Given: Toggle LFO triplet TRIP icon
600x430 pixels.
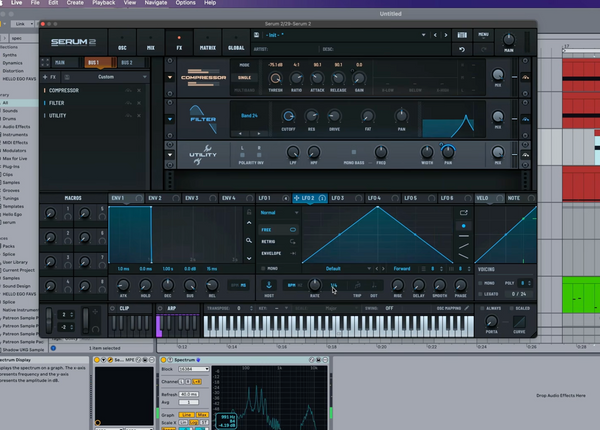Looking at the screenshot, I should [357, 285].
